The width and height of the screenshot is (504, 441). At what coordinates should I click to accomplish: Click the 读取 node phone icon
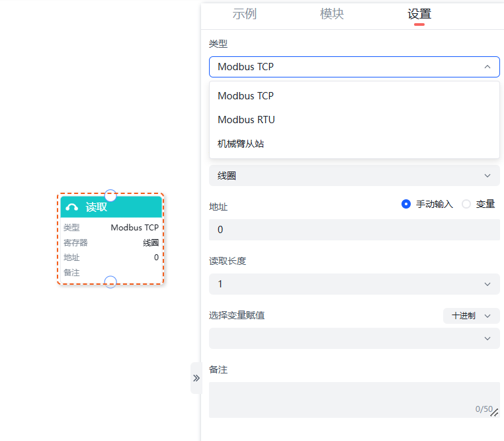click(71, 207)
